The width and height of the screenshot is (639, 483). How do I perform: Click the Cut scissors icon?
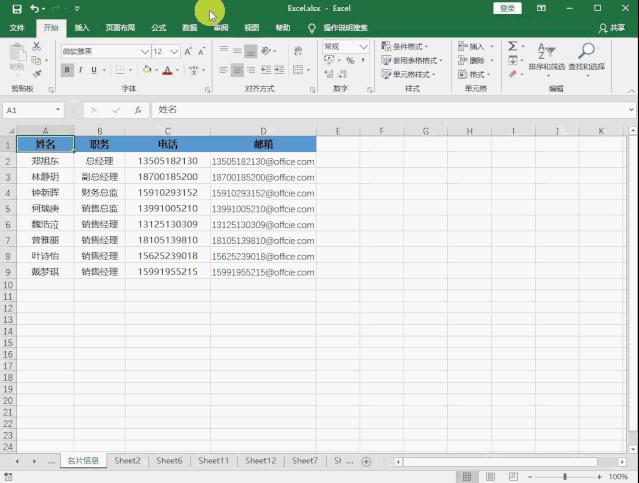point(37,47)
